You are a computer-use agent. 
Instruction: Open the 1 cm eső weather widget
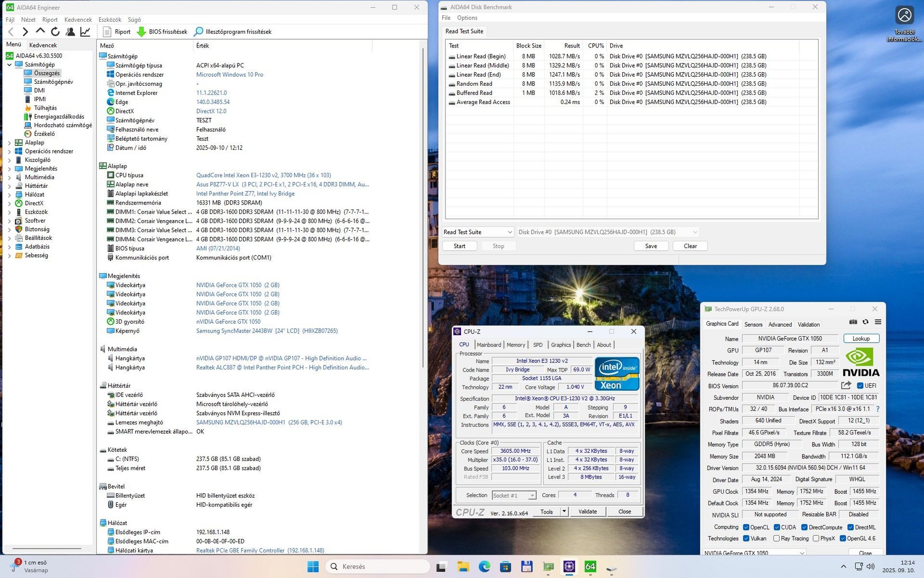(30, 566)
